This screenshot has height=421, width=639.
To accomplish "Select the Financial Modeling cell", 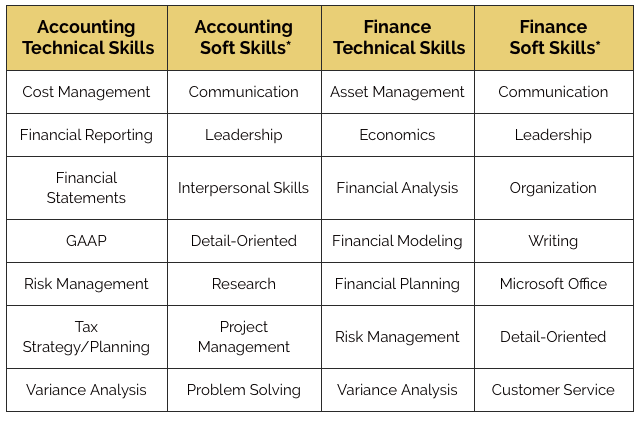I will tap(398, 241).
